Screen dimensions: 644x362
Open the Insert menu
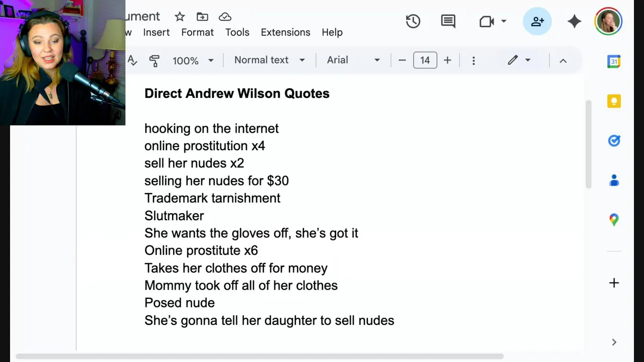tap(156, 32)
